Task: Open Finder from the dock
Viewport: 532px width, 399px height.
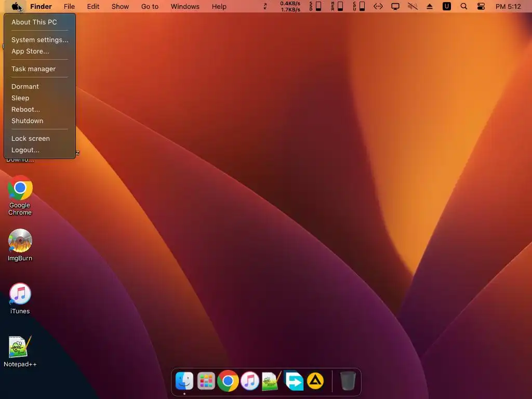Action: pos(184,381)
